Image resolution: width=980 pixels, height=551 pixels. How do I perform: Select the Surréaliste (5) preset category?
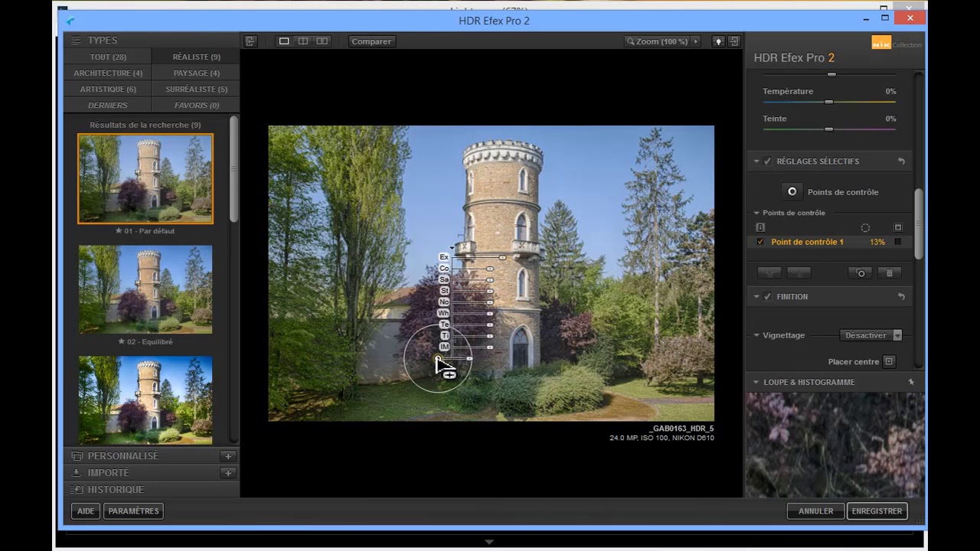tap(196, 89)
